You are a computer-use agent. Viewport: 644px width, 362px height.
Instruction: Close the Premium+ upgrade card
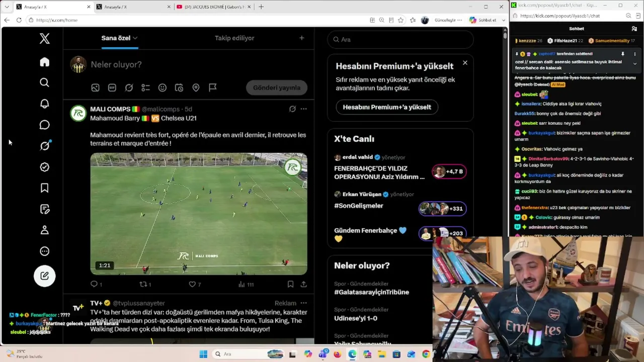click(x=465, y=63)
